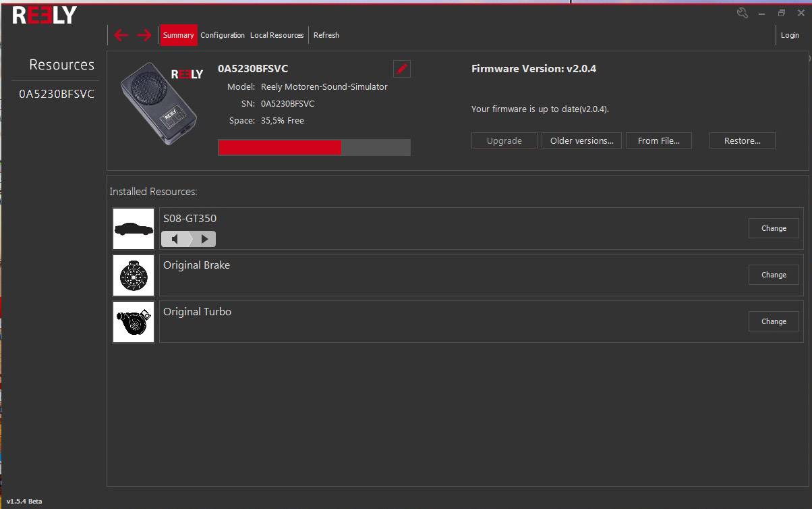Open the Older versions dropdown
The image size is (812, 509).
pyautogui.click(x=581, y=140)
